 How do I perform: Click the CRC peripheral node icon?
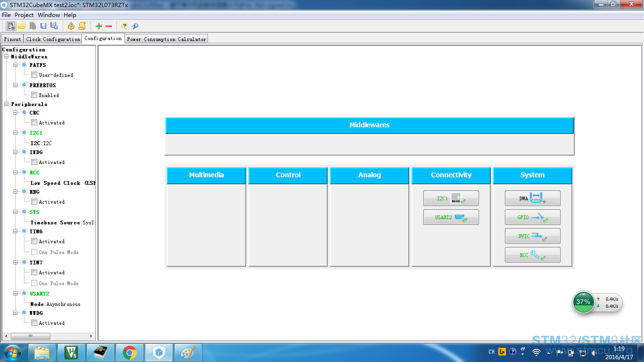pos(24,113)
